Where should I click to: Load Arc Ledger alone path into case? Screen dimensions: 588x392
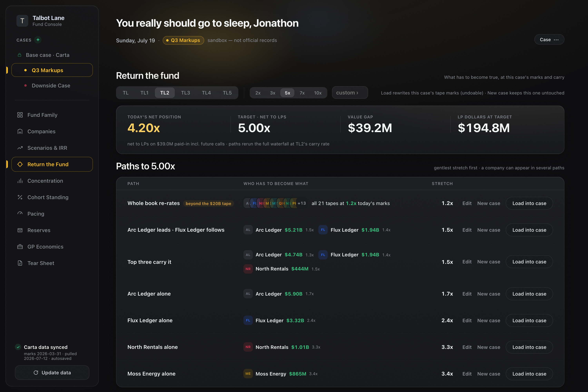[529, 294]
